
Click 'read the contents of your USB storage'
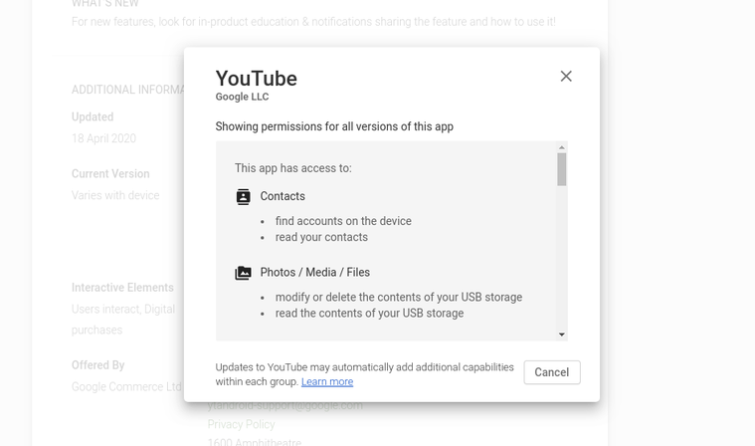click(x=369, y=313)
